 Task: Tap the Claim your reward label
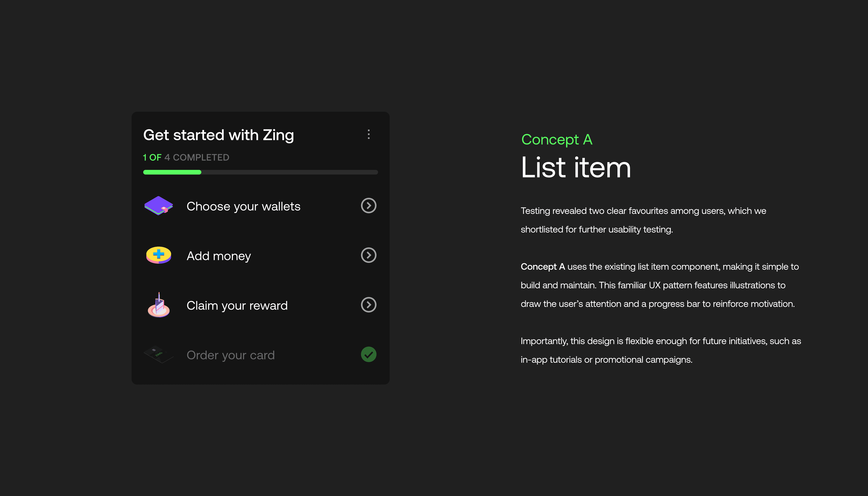[x=237, y=306]
